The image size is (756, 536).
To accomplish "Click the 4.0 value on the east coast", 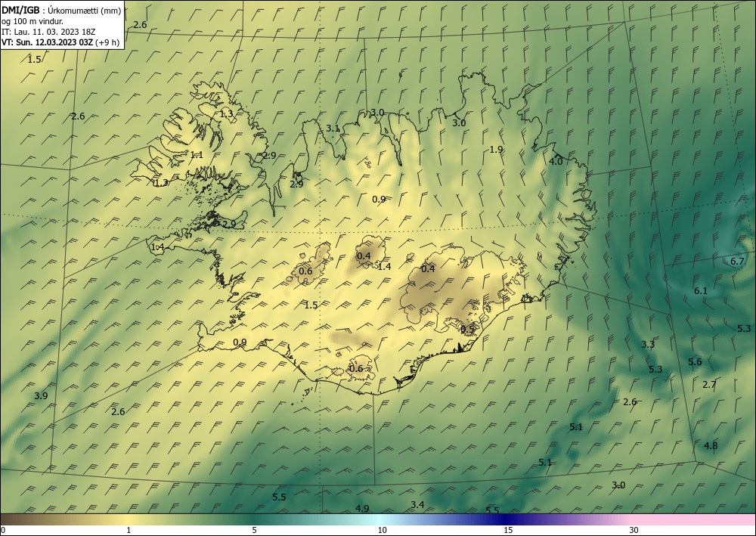I will coord(556,162).
